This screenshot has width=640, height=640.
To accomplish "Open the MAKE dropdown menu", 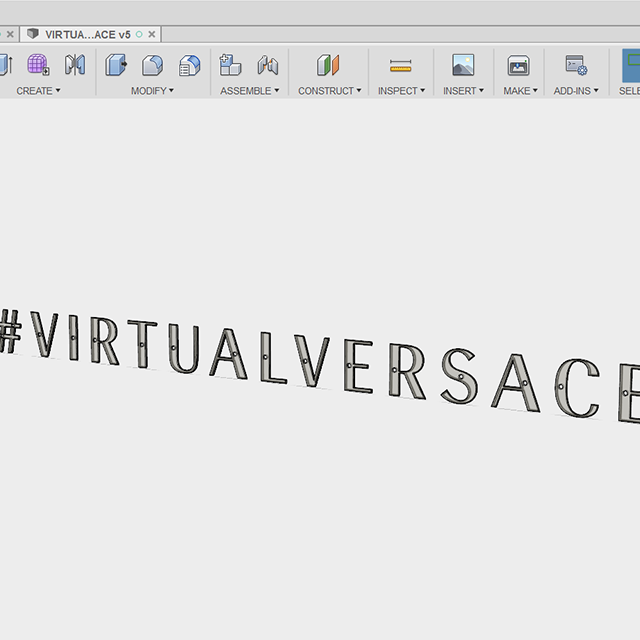I will click(x=520, y=91).
